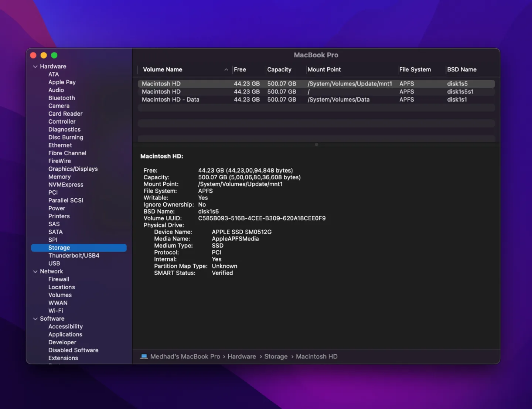The width and height of the screenshot is (532, 409).
Task: Collapse the Software section
Action: pos(35,318)
